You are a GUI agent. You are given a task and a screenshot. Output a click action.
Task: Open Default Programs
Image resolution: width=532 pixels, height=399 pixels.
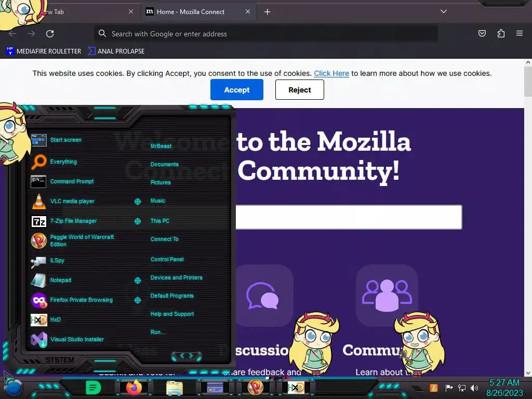(x=171, y=296)
